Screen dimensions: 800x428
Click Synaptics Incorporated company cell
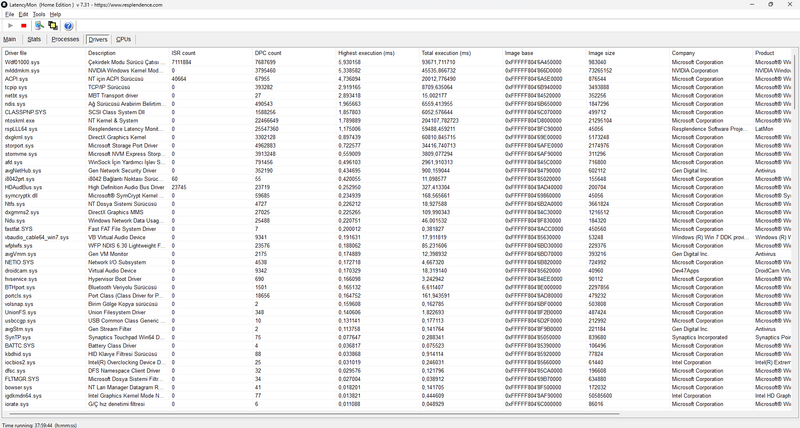click(699, 337)
